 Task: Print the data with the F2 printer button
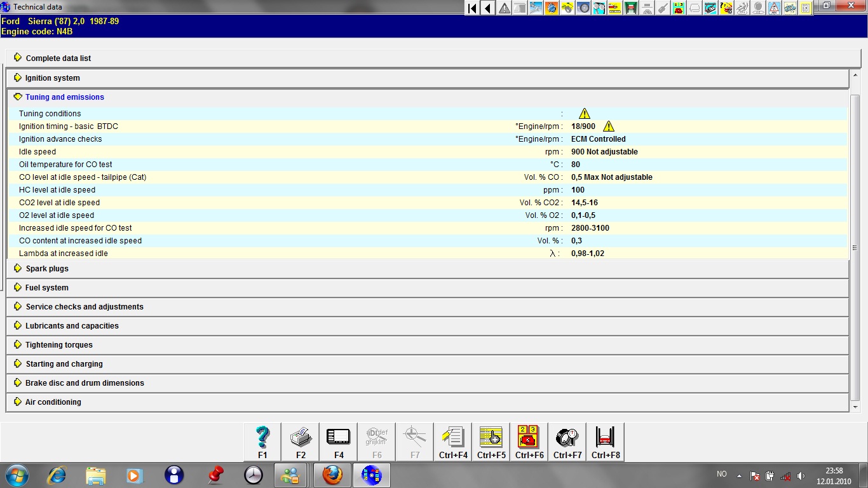click(301, 442)
